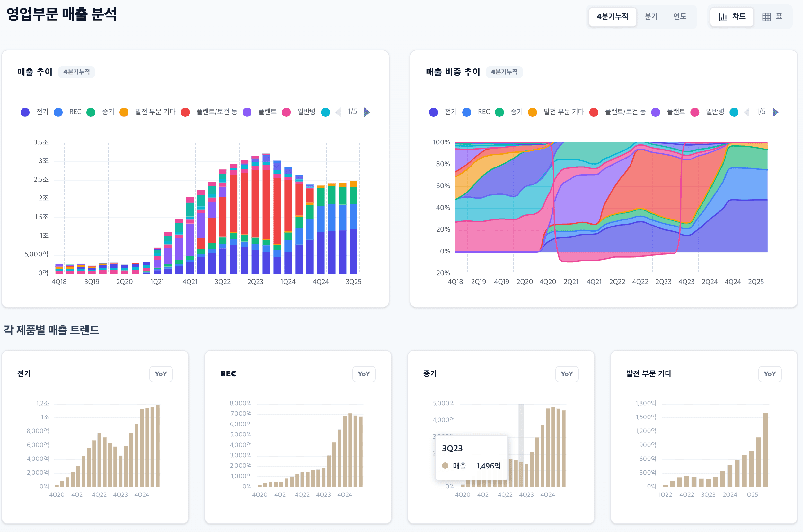Screen dimensions: 803x532
Task: Click next legend page arrow in 매출 추이
Action: click(x=367, y=112)
